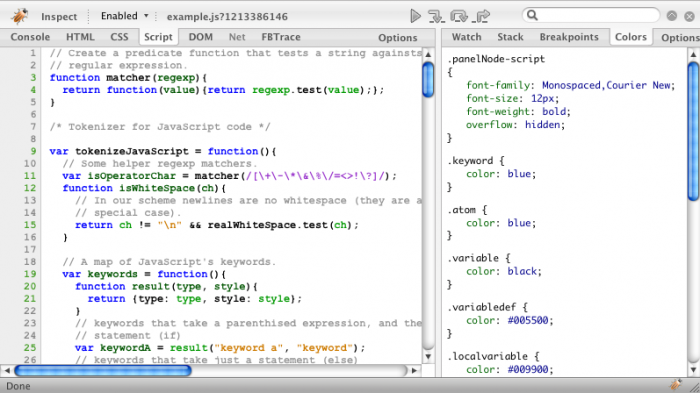Image resolution: width=700 pixels, height=393 pixels.
Task: Open the Net tab
Action: (237, 37)
